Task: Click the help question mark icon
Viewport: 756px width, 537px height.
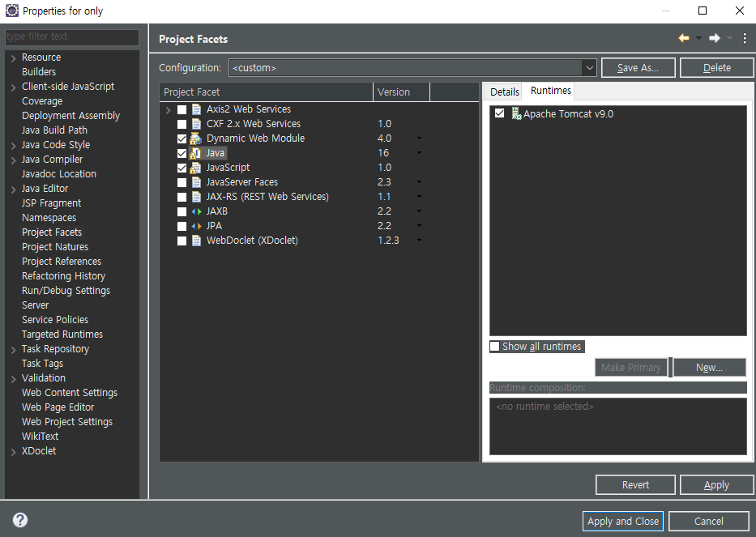Action: 19,520
